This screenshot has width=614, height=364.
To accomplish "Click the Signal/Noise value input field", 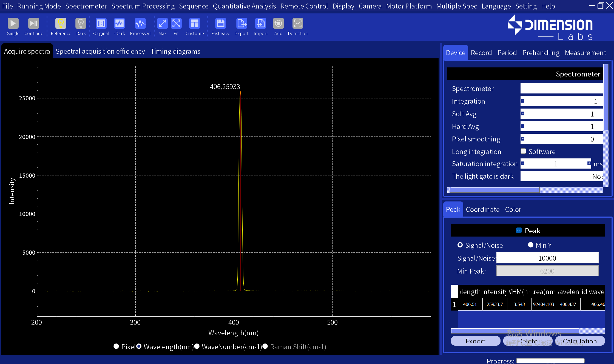I will (x=547, y=258).
